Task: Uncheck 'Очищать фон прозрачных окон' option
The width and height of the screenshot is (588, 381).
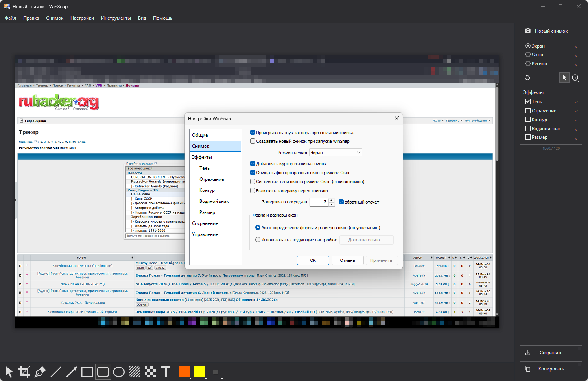Action: (x=253, y=173)
